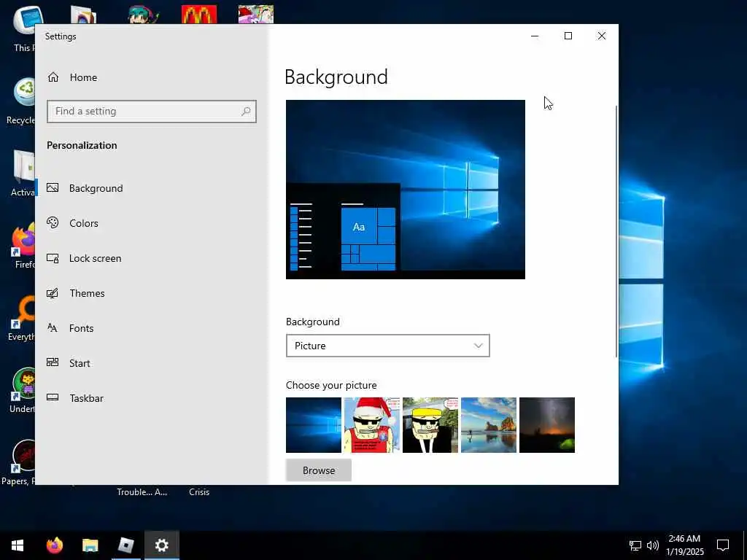Screen dimensions: 747x560
Task: Choose the yellow hat cartoon wallpaper thumbnail
Action: [x=430, y=425]
